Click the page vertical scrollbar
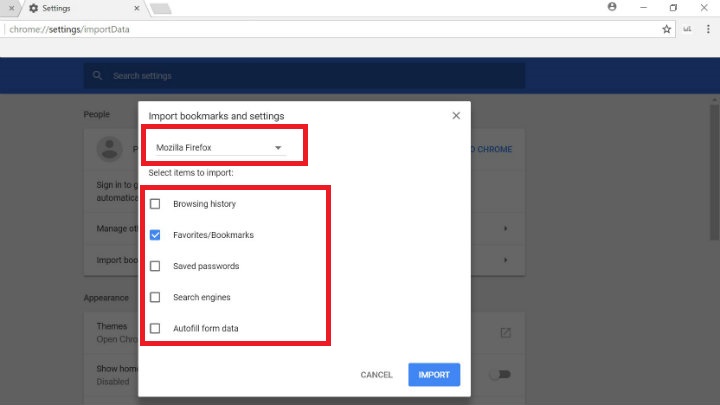Viewport: 720px width, 405px height. tap(714, 172)
